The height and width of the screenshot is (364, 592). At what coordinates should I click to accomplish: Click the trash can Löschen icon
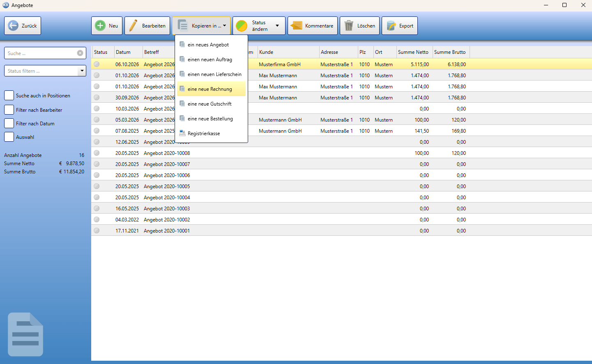[x=348, y=25]
